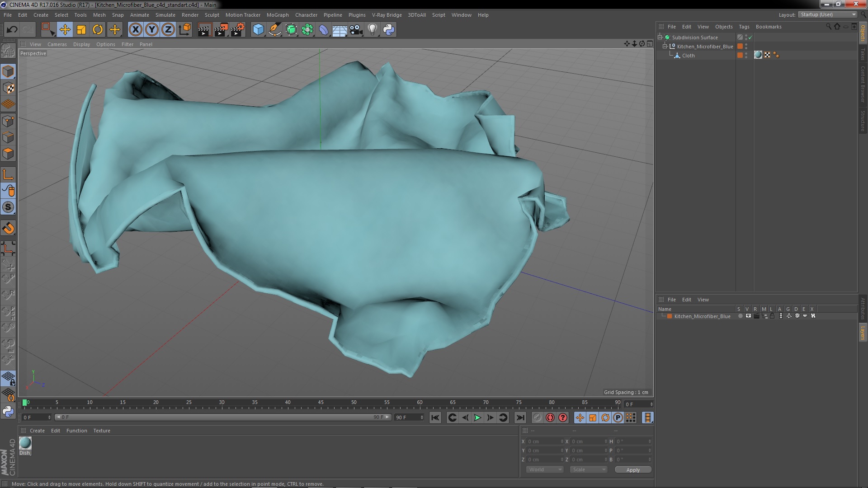The width and height of the screenshot is (868, 488).
Task: Toggle Y axis lock
Action: click(x=152, y=30)
